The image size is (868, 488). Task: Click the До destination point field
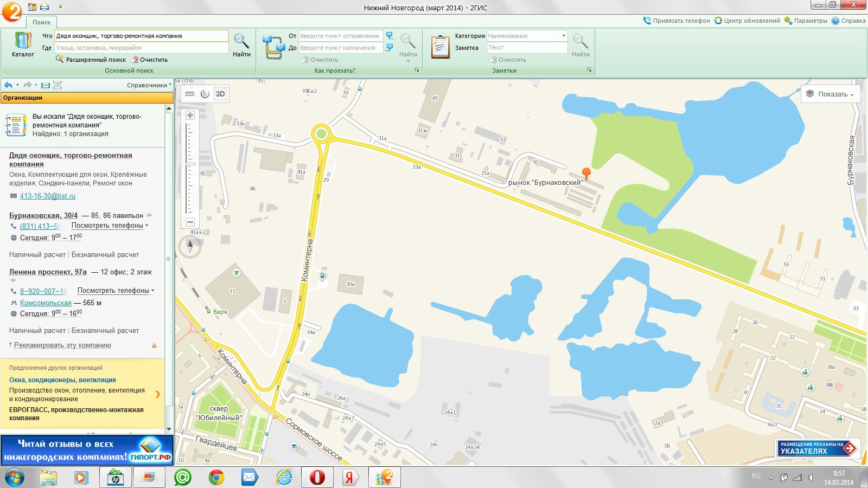pyautogui.click(x=341, y=48)
